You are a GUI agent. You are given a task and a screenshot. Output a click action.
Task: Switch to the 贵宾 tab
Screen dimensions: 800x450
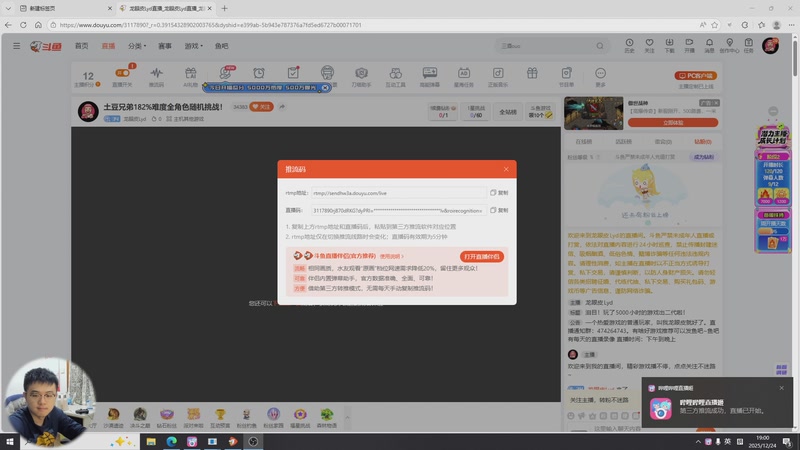coord(663,141)
